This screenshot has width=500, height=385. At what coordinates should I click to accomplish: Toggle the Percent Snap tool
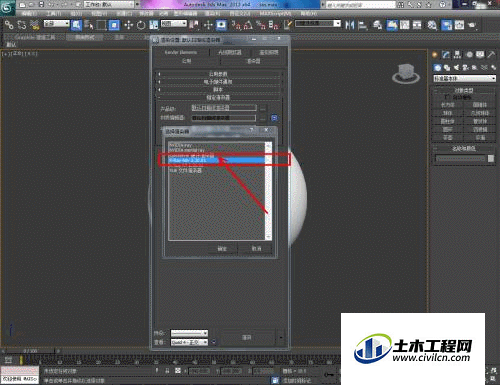261,25
